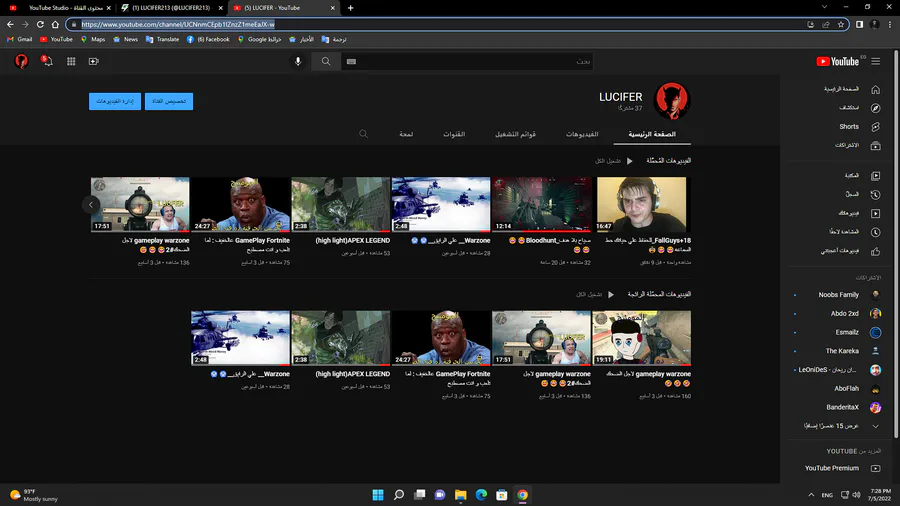Play all popular uploads in second row
Screen dimensions: 900x506
click(595, 294)
